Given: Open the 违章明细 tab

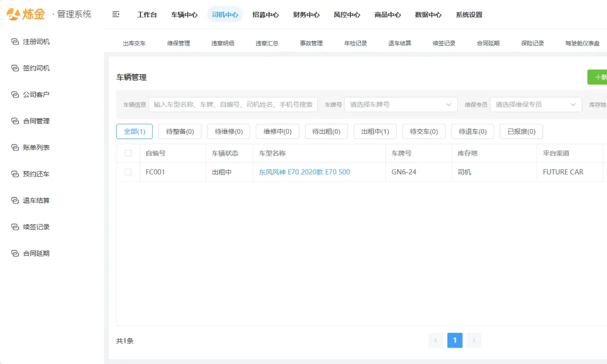Looking at the screenshot, I should coord(223,43).
